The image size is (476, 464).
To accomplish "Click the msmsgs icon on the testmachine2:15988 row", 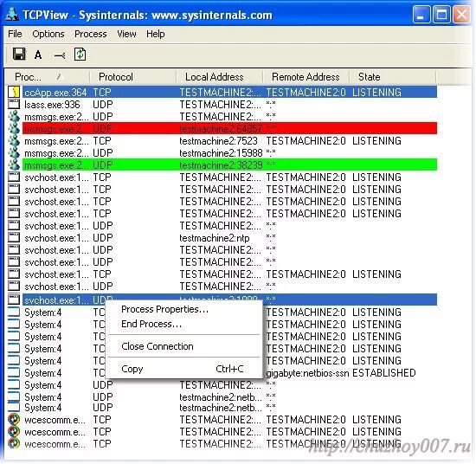I will (x=14, y=152).
